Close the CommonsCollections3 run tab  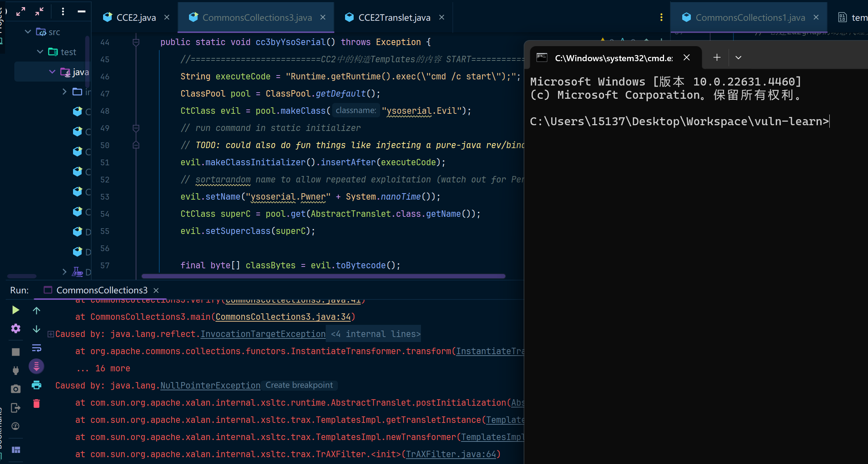(156, 290)
